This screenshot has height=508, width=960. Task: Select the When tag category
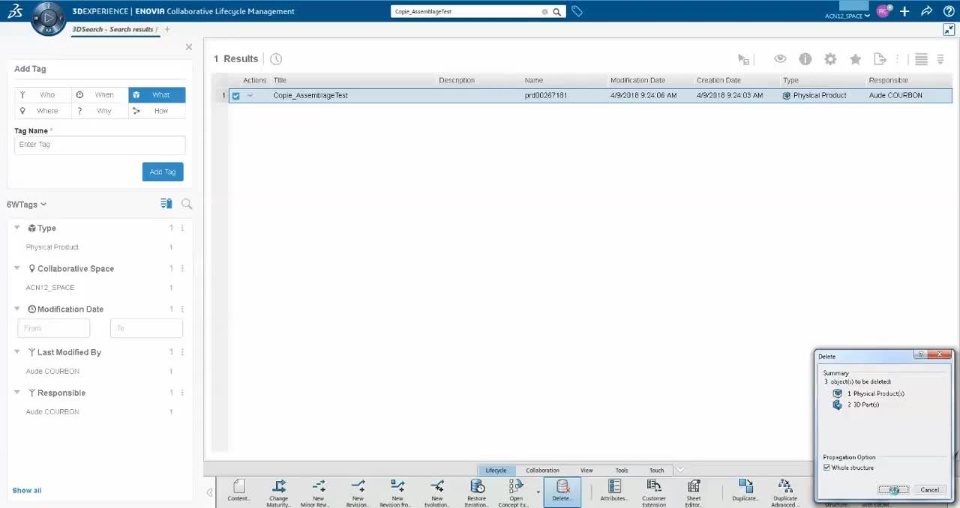click(x=100, y=95)
